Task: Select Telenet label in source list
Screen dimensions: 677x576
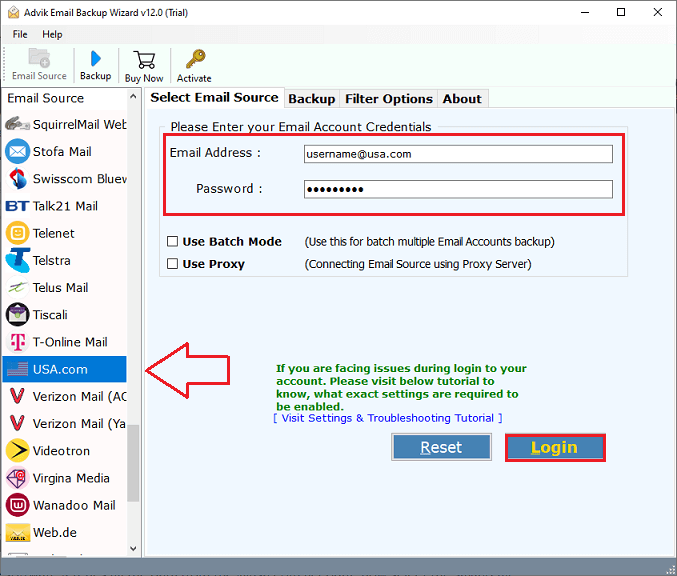Action: [54, 233]
